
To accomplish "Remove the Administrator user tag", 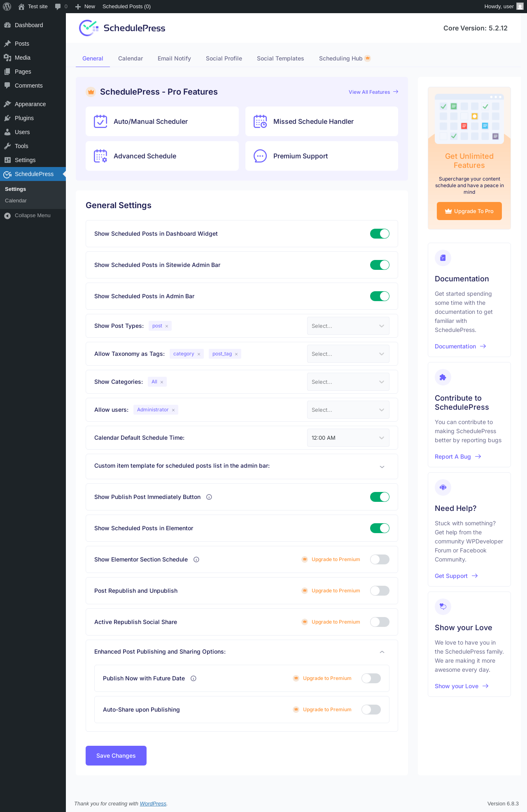I will [x=173, y=410].
